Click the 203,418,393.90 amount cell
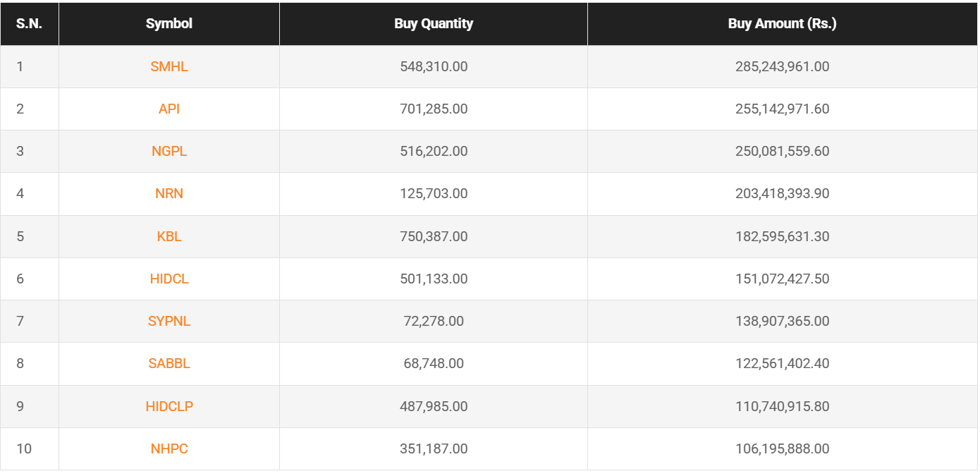Screen dimensions: 980x476 click(x=782, y=194)
